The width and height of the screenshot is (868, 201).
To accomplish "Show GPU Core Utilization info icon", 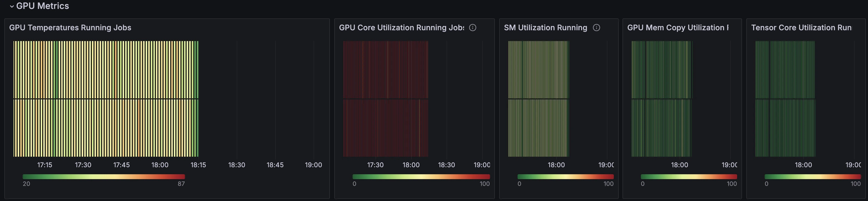I will click(x=473, y=28).
